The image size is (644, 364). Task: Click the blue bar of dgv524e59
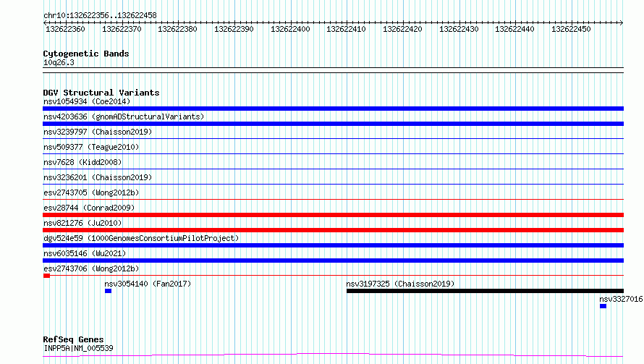(333, 245)
